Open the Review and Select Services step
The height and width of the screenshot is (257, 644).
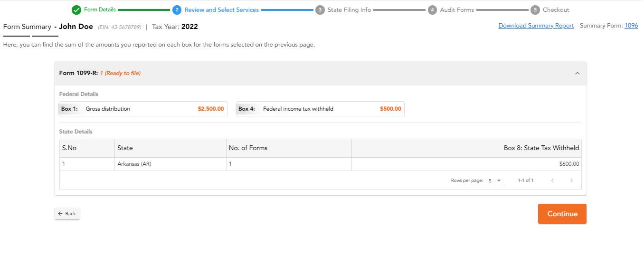(x=222, y=10)
